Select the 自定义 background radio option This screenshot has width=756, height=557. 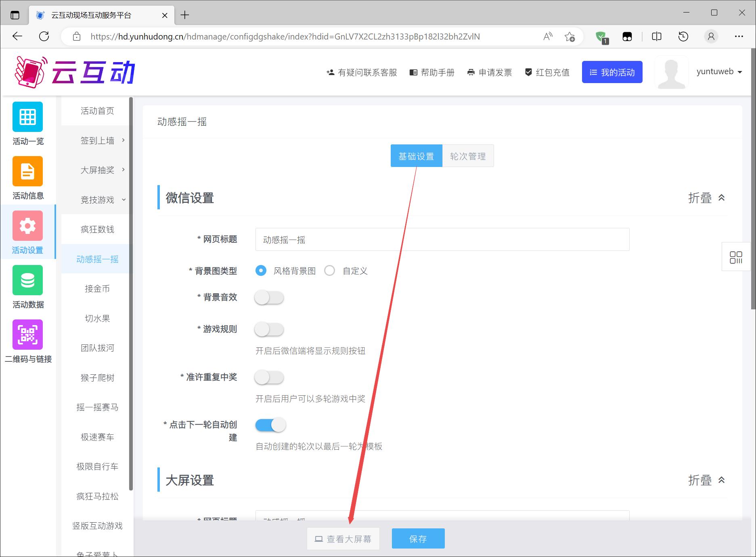click(x=330, y=271)
